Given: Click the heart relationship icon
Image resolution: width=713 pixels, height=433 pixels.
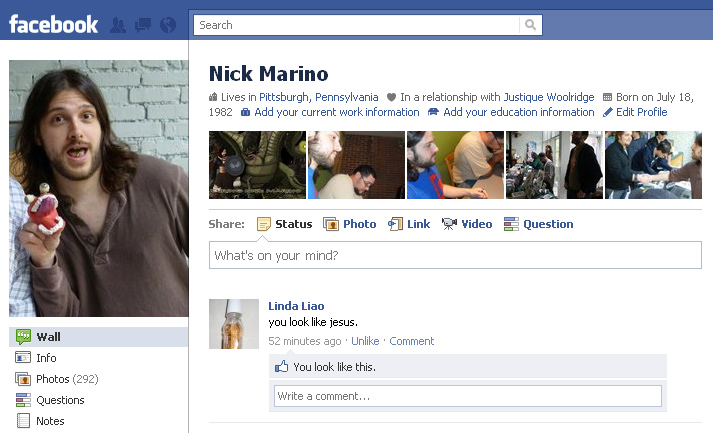Looking at the screenshot, I should point(391,97).
